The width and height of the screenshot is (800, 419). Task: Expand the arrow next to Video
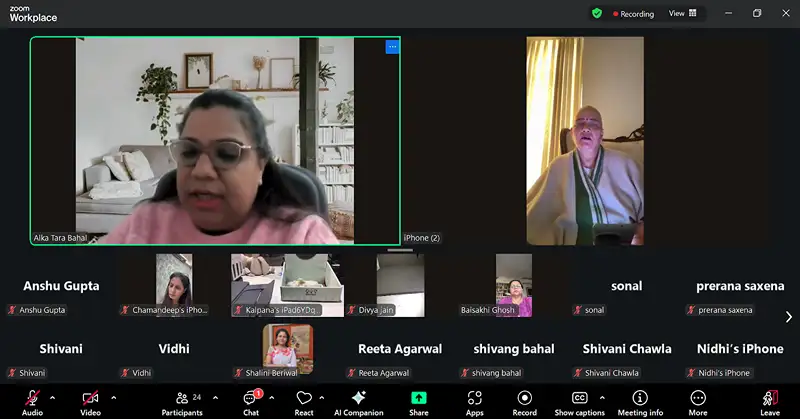tap(113, 397)
